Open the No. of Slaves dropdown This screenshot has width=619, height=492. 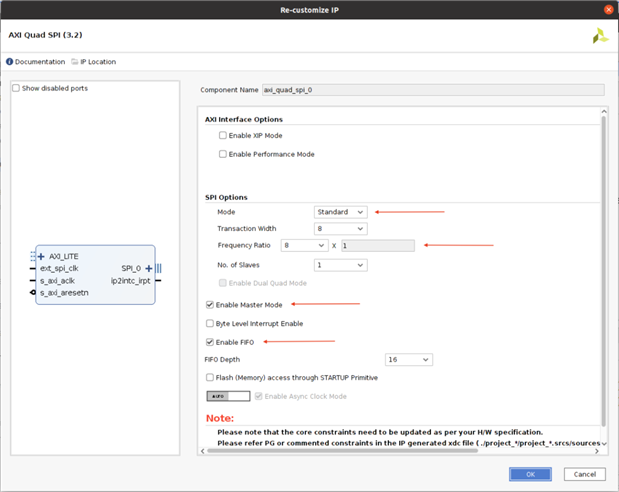tap(340, 265)
